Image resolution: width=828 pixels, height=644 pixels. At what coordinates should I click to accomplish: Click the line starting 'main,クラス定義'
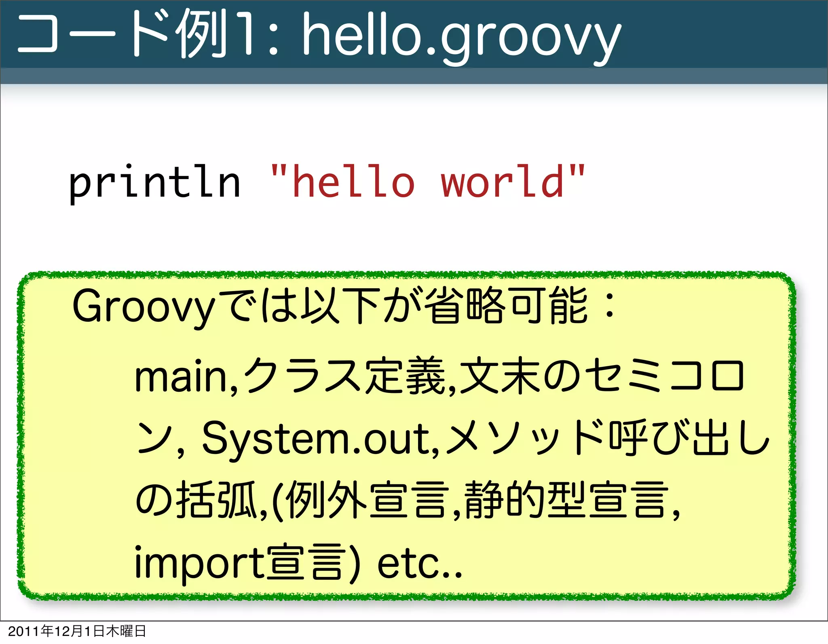tap(439, 377)
